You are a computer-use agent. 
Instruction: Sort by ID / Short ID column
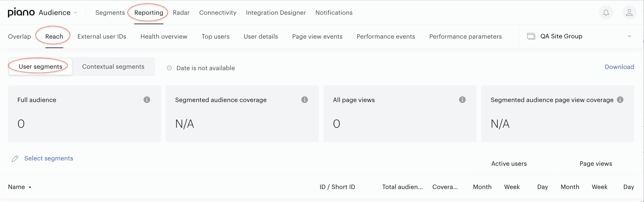click(337, 187)
